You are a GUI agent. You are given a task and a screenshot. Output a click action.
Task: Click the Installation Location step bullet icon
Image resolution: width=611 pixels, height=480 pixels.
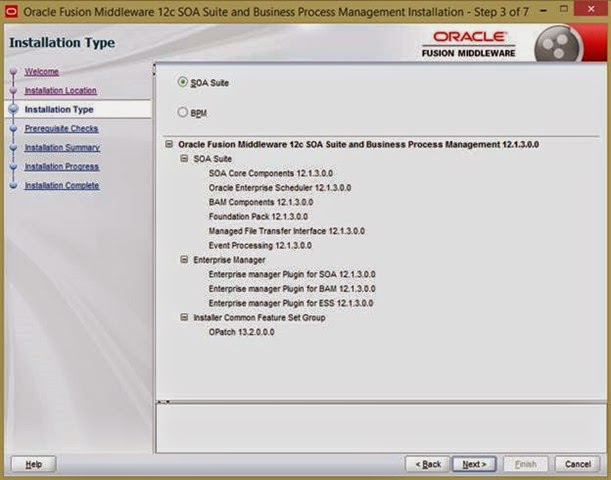tap(13, 90)
